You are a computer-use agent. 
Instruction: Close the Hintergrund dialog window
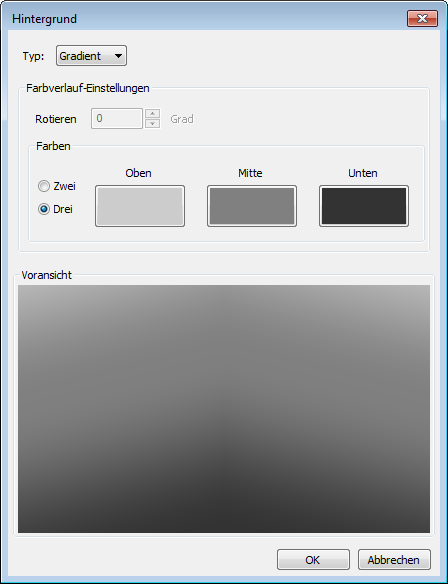422,19
